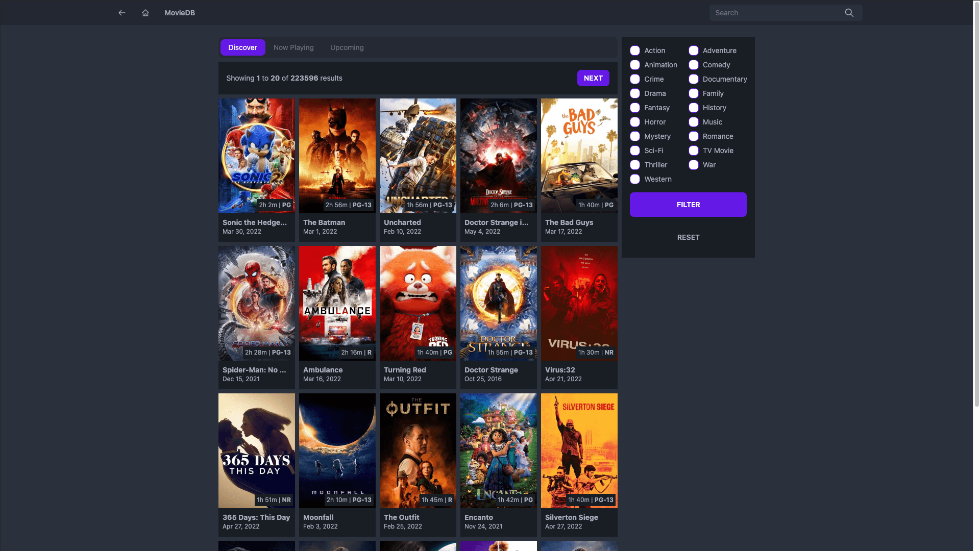Click the 'The Outfit' title text
The width and height of the screenshot is (980, 551).
click(401, 517)
